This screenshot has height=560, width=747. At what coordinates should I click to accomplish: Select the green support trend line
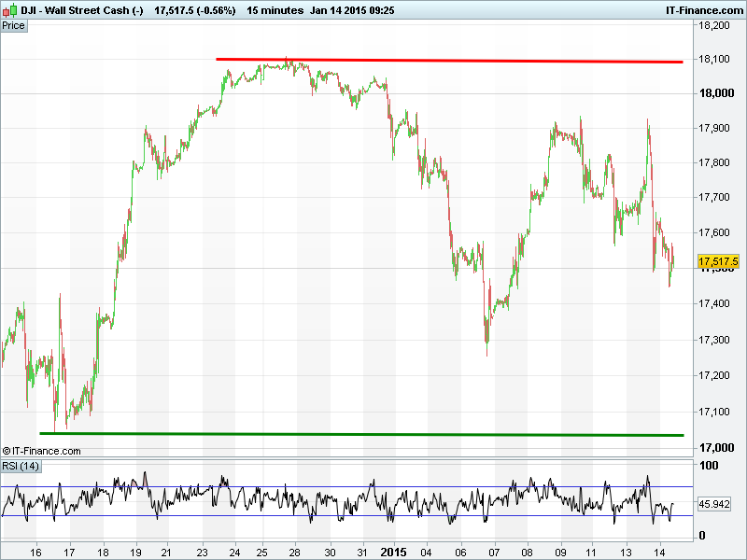click(364, 434)
